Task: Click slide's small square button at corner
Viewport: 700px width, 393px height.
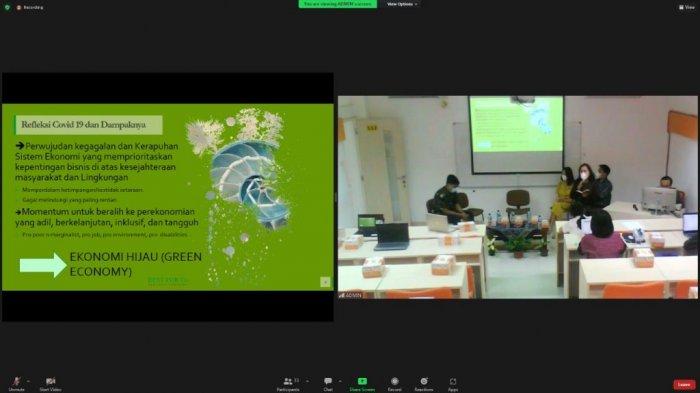Action: tap(325, 282)
